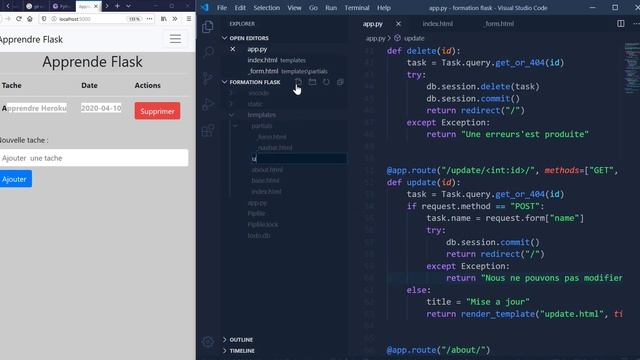The height and width of the screenshot is (360, 640).
Task: Expand the .vscode folder
Action: 231,93
